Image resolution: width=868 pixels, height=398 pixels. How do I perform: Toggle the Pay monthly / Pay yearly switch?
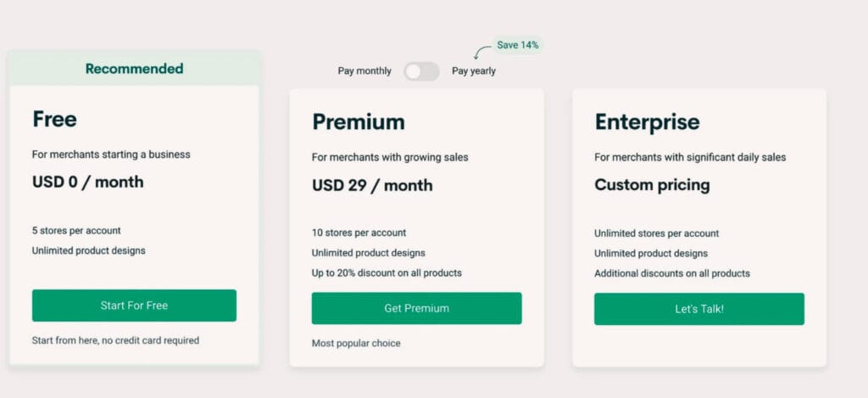421,71
